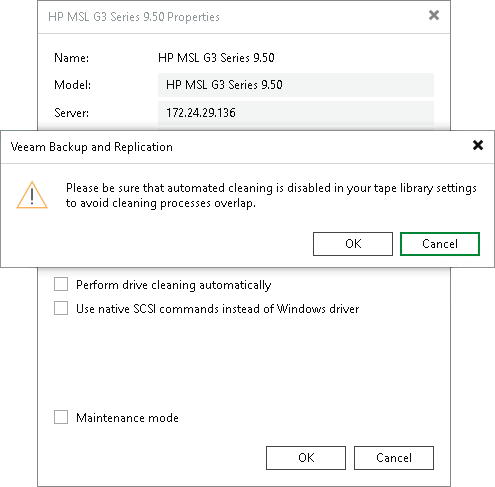Click the Maintenance mode label text

[127, 418]
